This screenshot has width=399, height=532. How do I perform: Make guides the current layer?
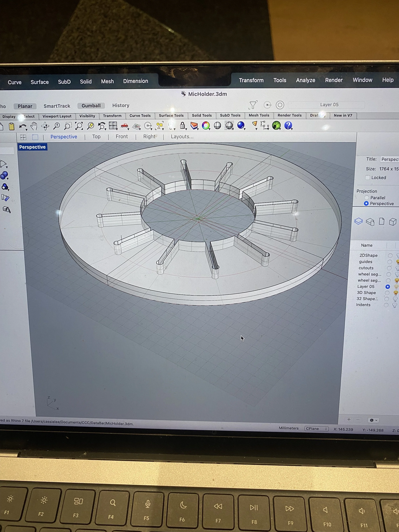[390, 262]
